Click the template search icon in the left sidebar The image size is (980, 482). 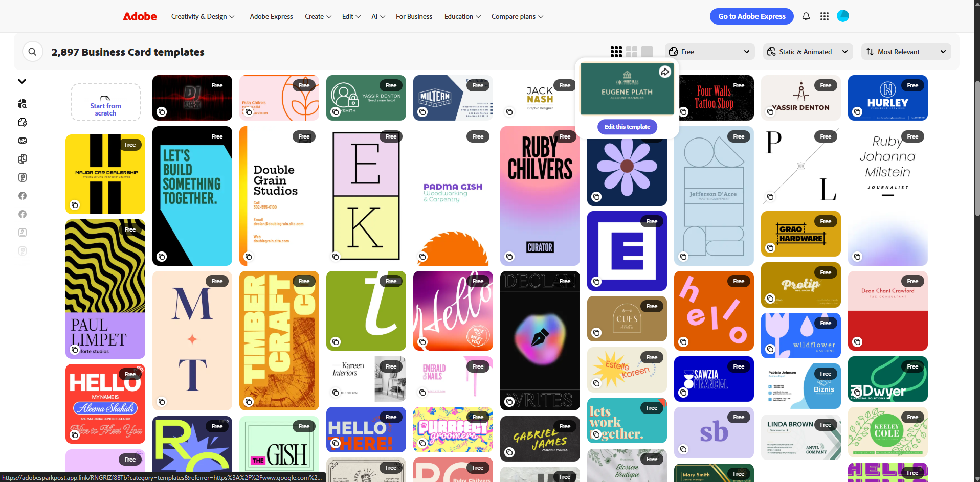(x=23, y=104)
